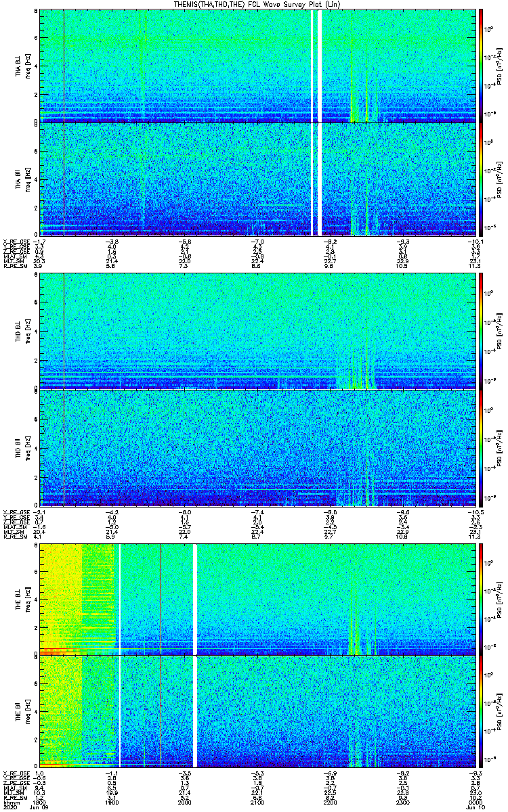Click the THD B-perpendicular PSD color bar
Viewport: 508px width, 812px height.
point(480,331)
